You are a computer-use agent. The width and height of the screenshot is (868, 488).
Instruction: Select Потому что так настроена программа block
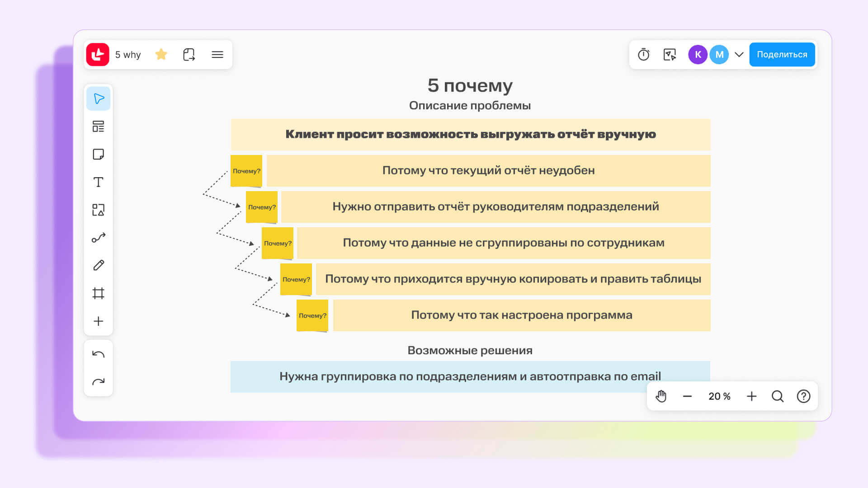pyautogui.click(x=522, y=315)
